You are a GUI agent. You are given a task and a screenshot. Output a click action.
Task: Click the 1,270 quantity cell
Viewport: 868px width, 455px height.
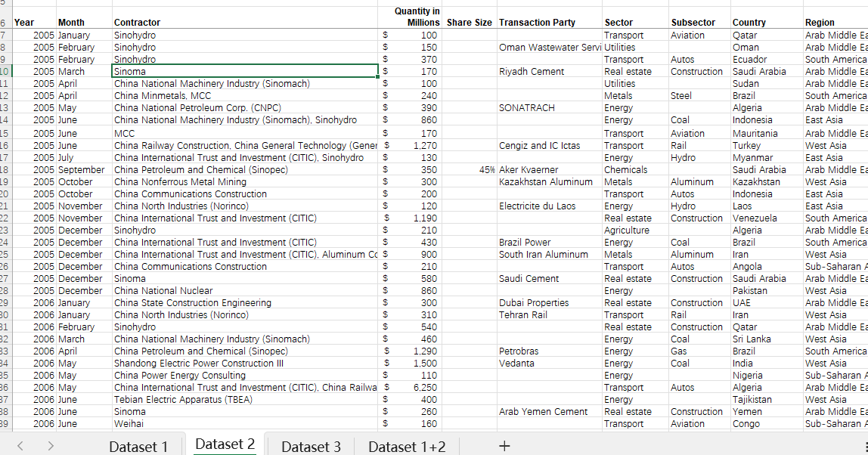tap(410, 146)
